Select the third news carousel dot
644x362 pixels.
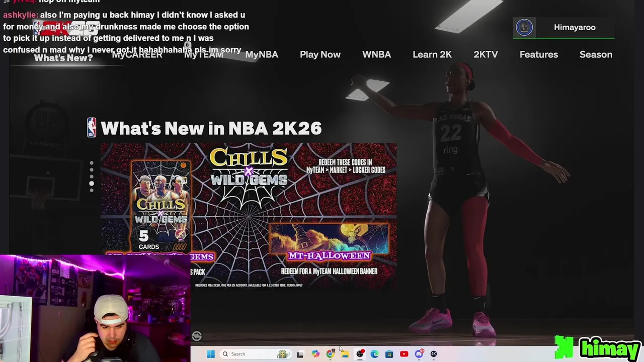pyautogui.click(x=92, y=176)
